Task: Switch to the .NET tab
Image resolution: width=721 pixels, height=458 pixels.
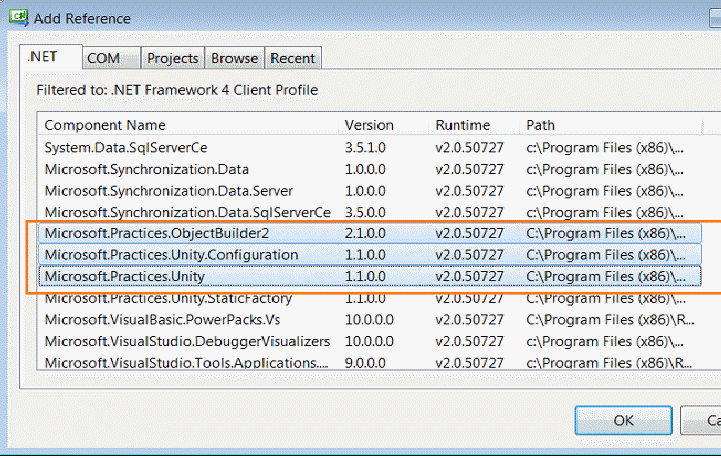Action: (x=51, y=57)
